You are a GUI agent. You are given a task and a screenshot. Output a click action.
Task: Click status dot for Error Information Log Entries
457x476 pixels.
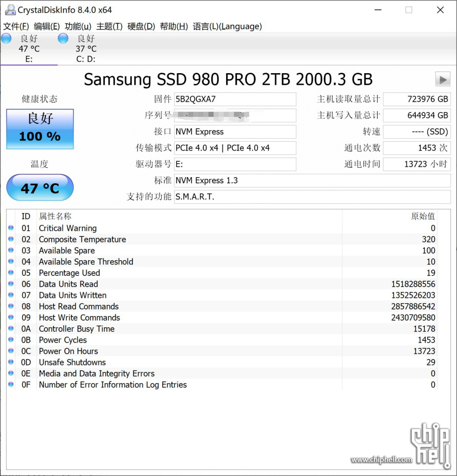11,384
